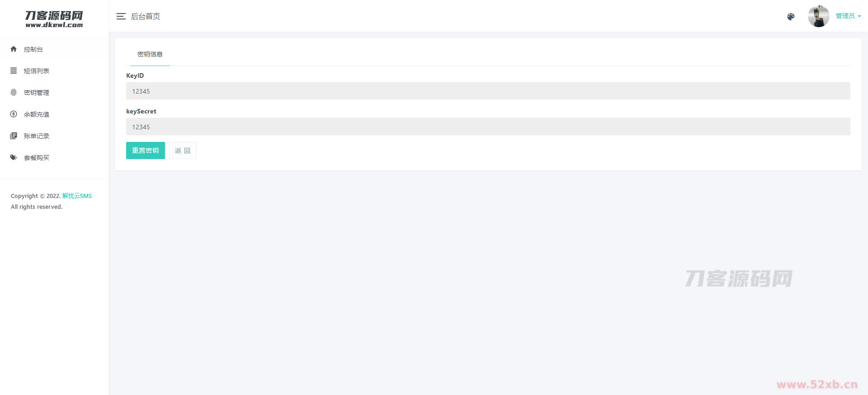Click the dropdown caret next to 管理员
This screenshot has height=395, width=868.
[x=859, y=16]
